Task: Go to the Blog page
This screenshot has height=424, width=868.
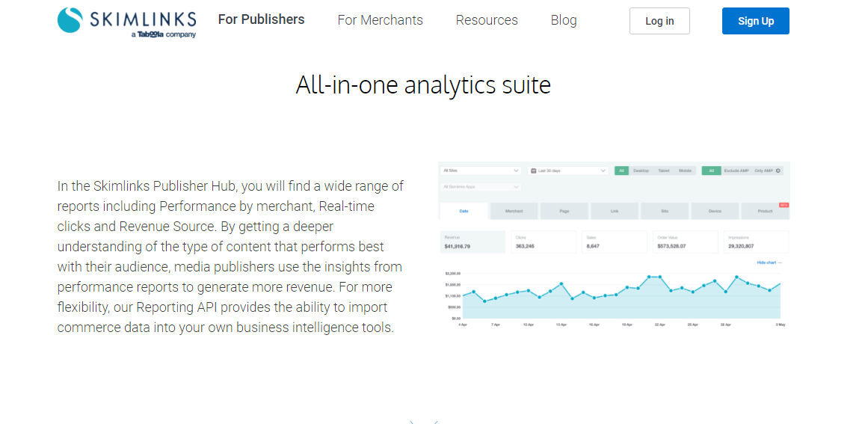Action: (564, 20)
